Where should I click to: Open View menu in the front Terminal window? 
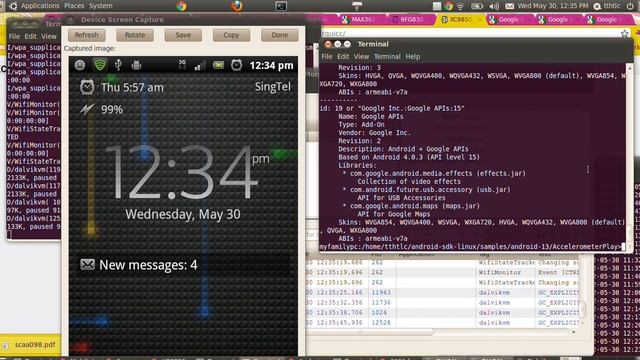(x=361, y=56)
